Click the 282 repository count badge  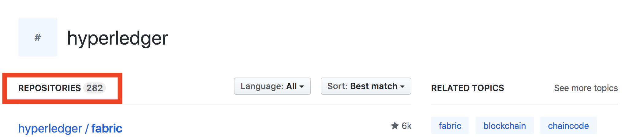(x=95, y=88)
